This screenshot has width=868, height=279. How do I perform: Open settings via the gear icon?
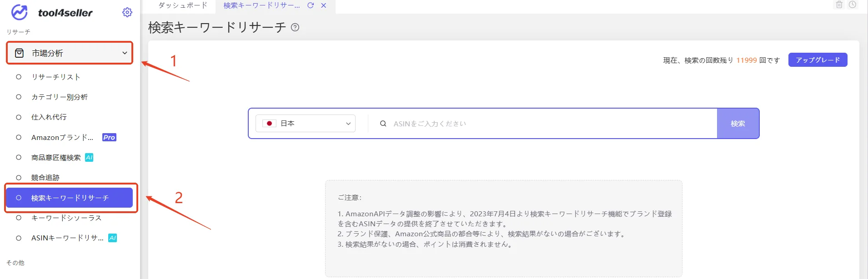[x=127, y=12]
